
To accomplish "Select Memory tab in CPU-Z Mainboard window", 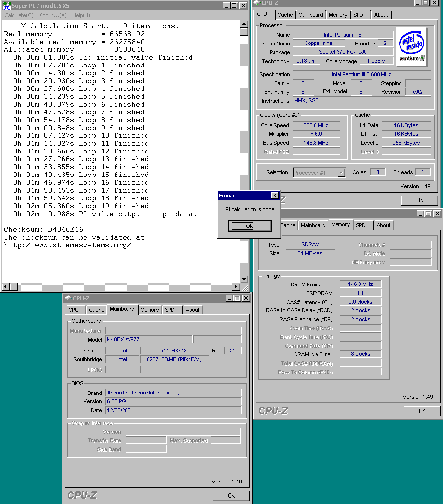I will [x=149, y=310].
